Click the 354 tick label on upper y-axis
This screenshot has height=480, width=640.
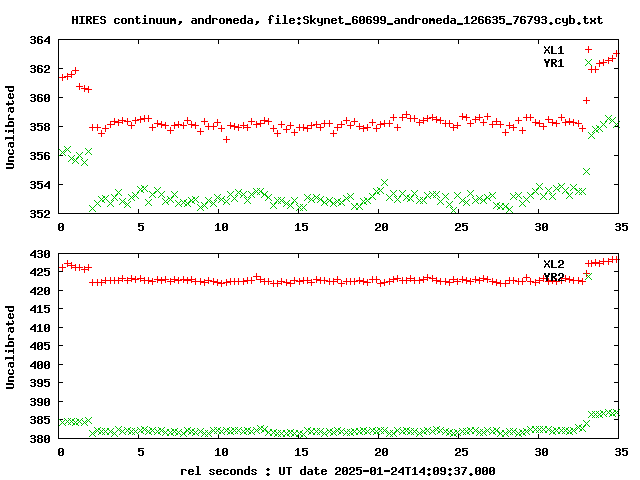click(40, 185)
